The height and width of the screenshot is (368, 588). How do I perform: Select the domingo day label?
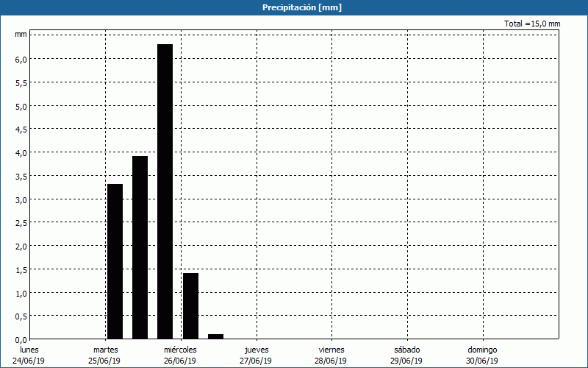click(x=482, y=350)
